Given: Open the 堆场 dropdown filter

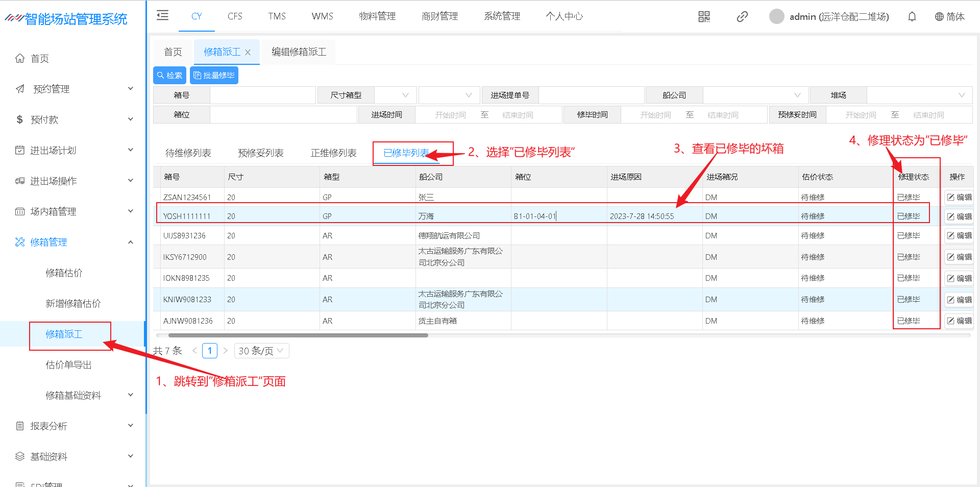Looking at the screenshot, I should (x=919, y=95).
